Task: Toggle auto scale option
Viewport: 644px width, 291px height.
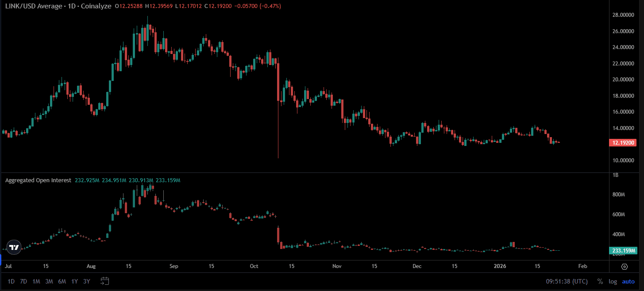Action: coord(628,281)
